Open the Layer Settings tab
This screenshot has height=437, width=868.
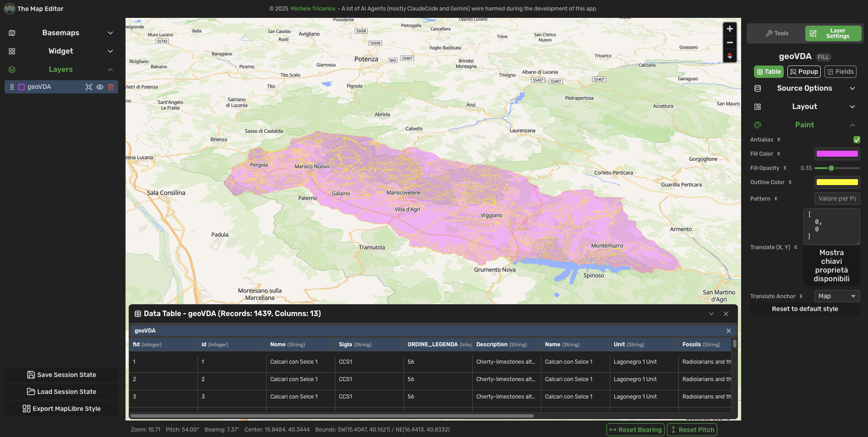point(833,33)
